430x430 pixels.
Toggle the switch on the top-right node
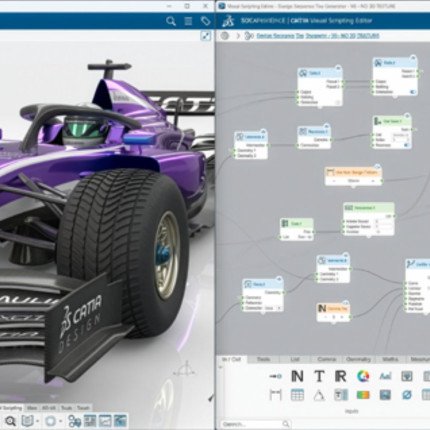(413, 92)
